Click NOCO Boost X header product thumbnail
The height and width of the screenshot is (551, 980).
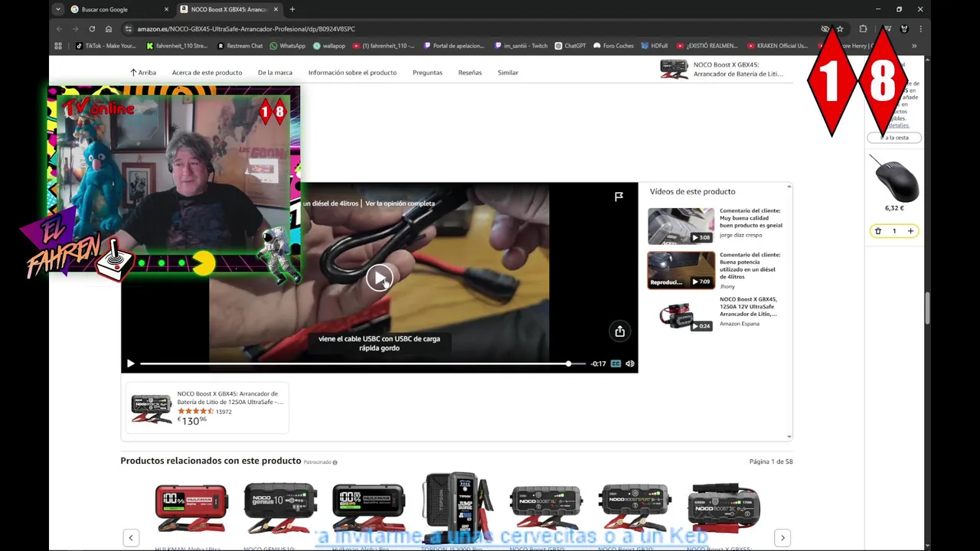click(675, 70)
